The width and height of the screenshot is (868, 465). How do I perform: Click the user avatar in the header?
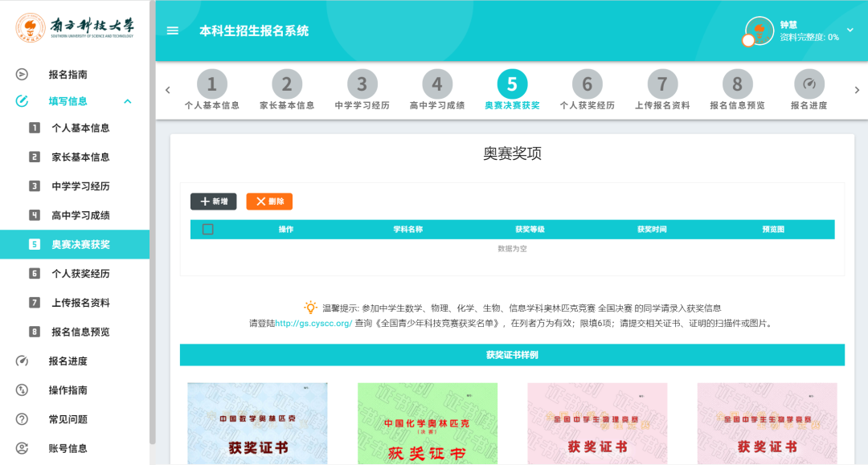pyautogui.click(x=759, y=31)
